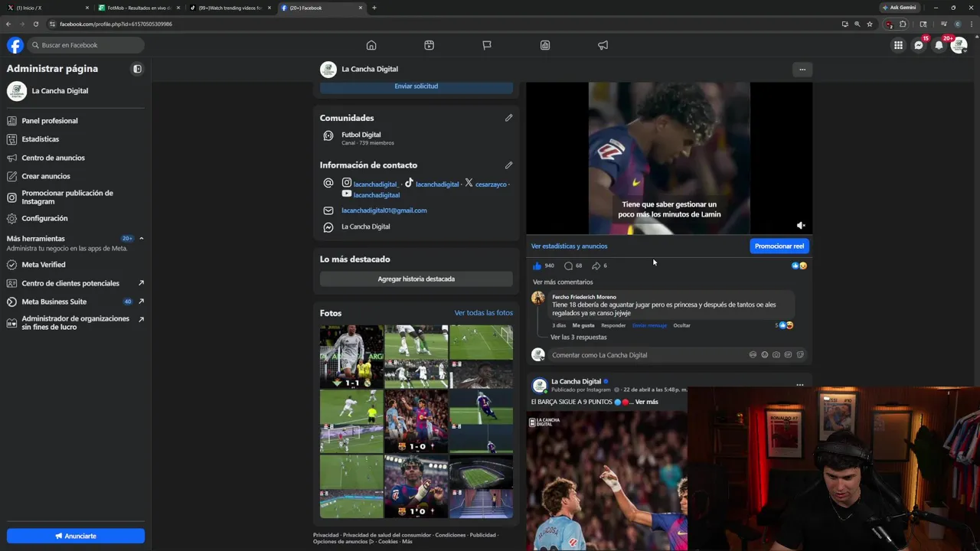Attach a photo to the comment

(x=776, y=355)
